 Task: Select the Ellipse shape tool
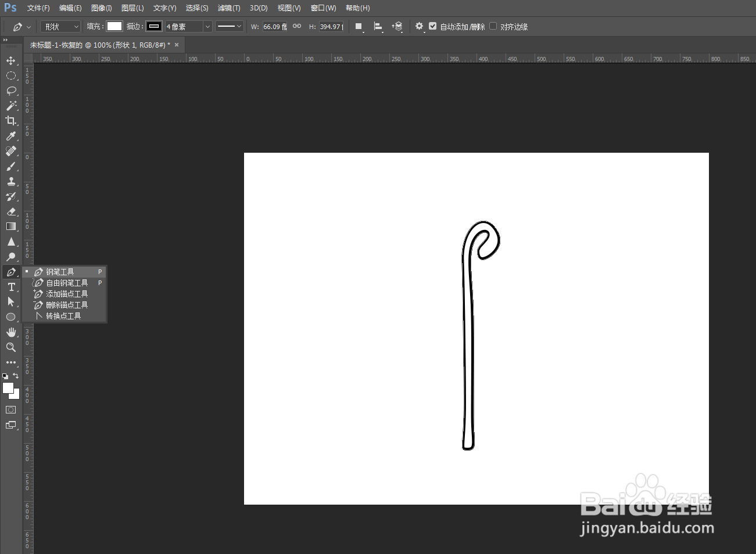(x=10, y=317)
